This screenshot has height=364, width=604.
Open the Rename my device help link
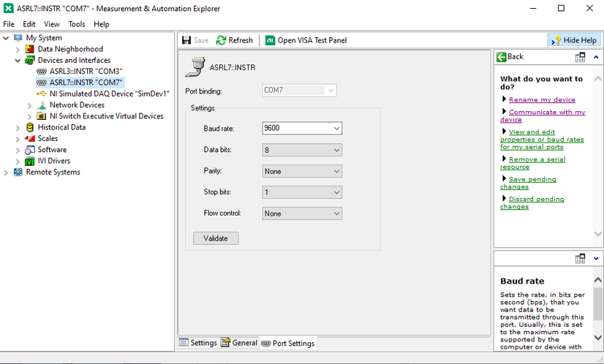tap(542, 99)
